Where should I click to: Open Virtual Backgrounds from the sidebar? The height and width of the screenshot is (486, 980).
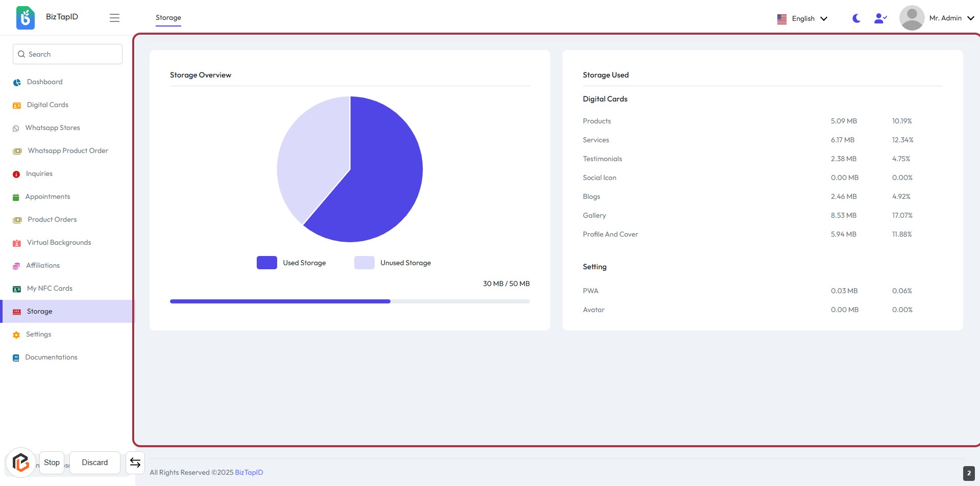59,243
